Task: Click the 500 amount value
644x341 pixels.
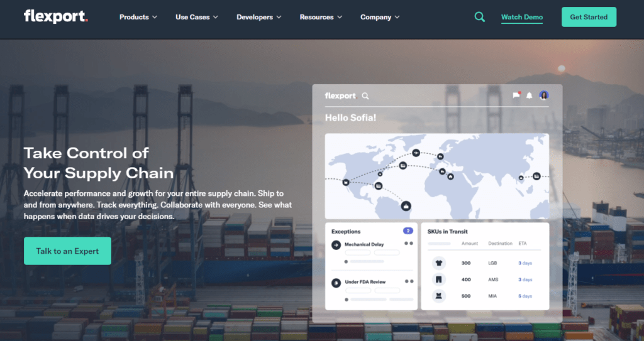Action: (x=466, y=296)
